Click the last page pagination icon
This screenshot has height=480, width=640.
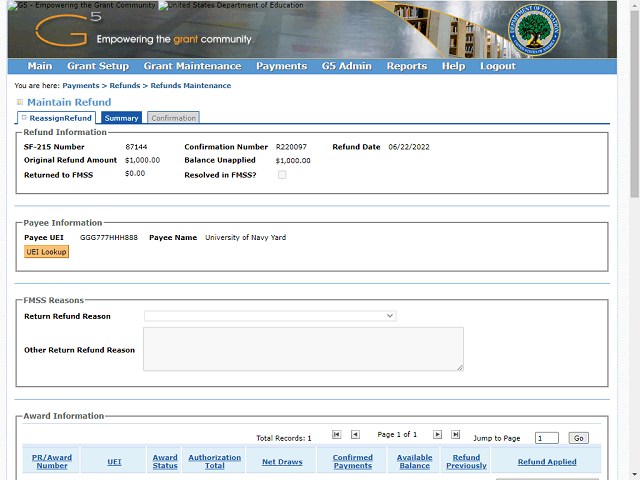[x=456, y=435]
